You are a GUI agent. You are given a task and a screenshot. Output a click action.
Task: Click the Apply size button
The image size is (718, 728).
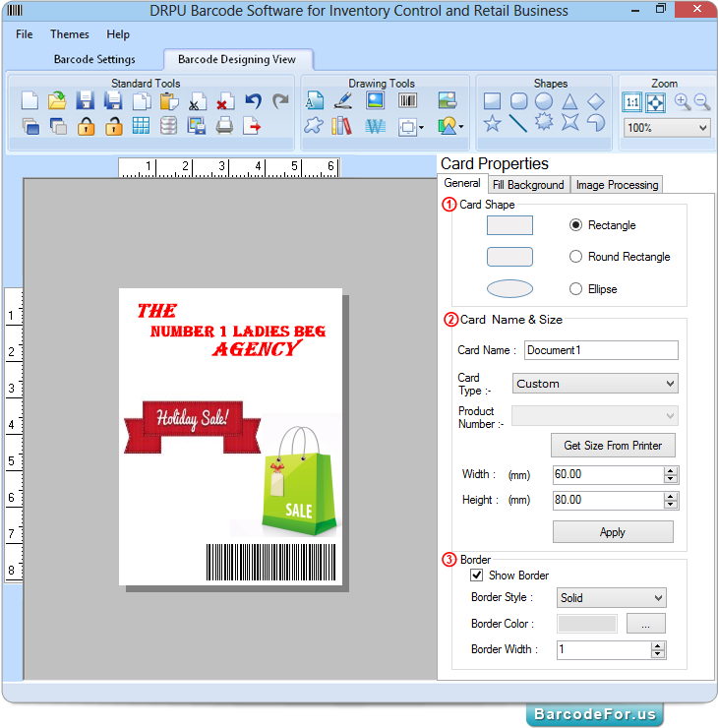613,531
